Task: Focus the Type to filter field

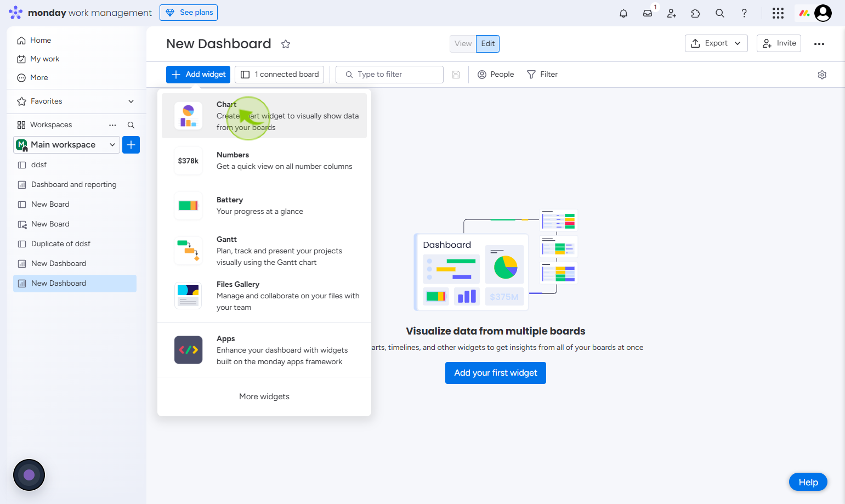Action: [389, 75]
